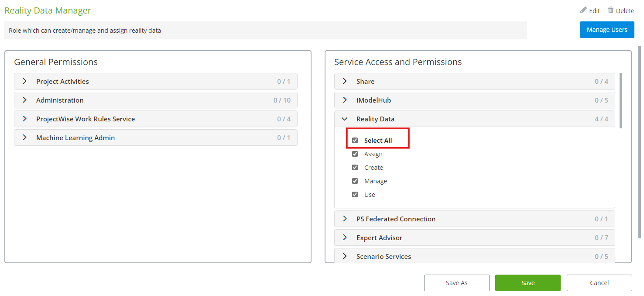Expand the Expert Advisor section
This screenshot has width=644, height=296.
345,237
